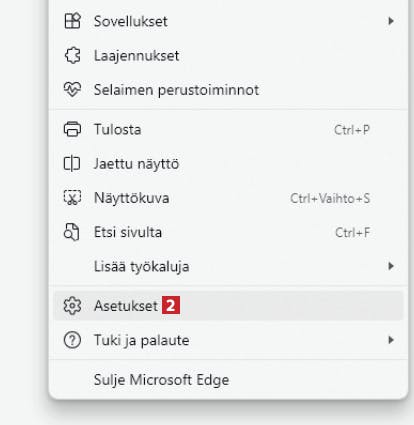Choose the Jaettu näyttö text label
This screenshot has width=414, height=425.
pos(136,164)
